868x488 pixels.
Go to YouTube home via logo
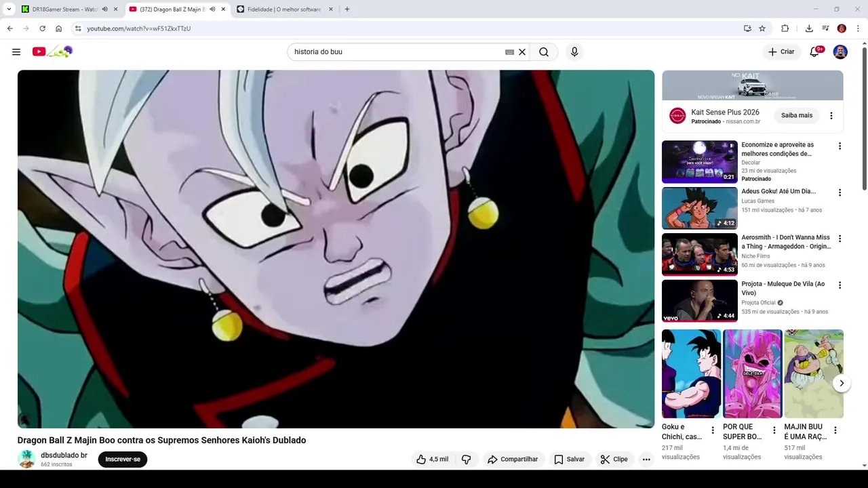[52, 52]
